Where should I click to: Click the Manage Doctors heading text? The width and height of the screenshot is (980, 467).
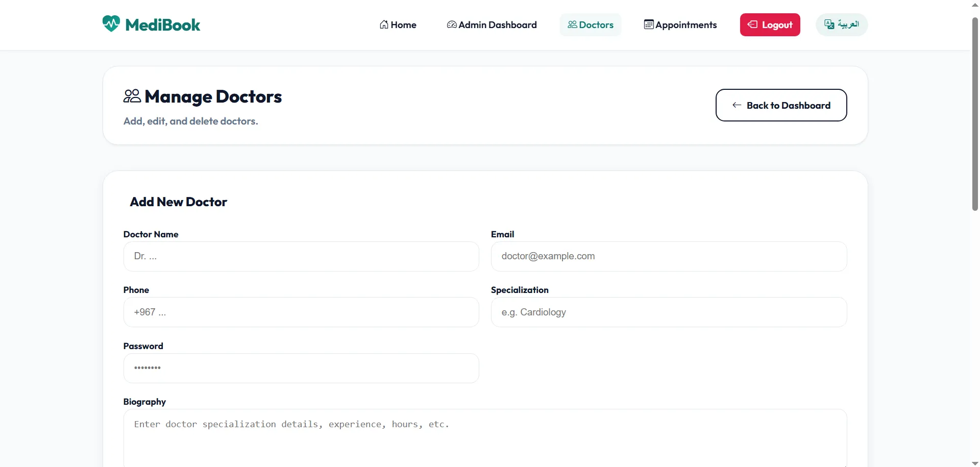tap(213, 96)
